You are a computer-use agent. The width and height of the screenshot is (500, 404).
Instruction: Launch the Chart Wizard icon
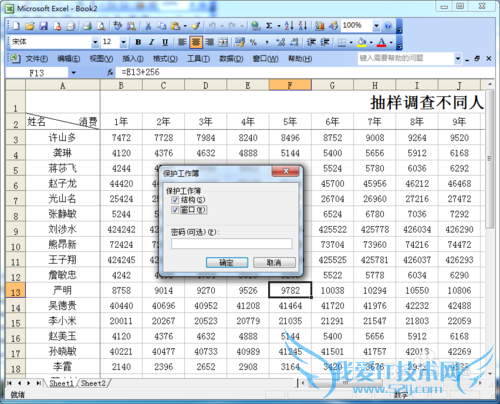tap(320, 26)
